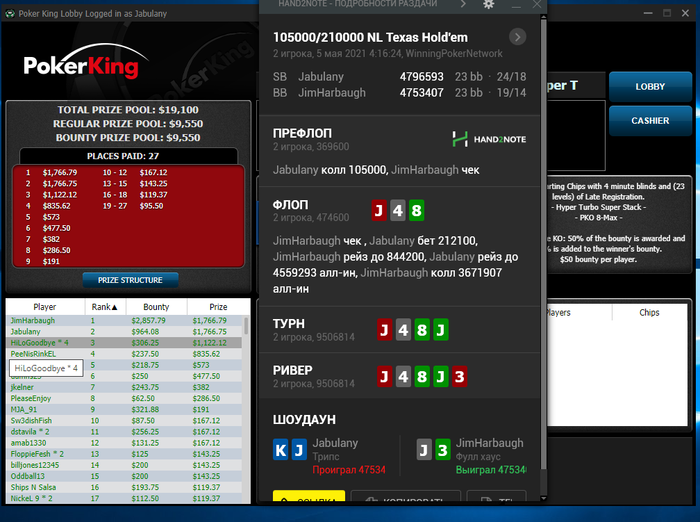Click the Chips column header in right panel
Viewport: 700px width, 522px height.
650,313
